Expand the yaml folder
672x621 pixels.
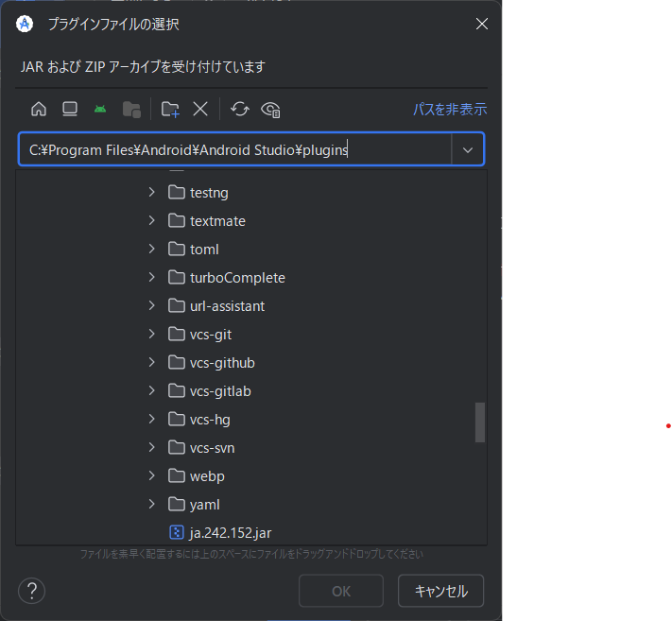pyautogui.click(x=152, y=505)
